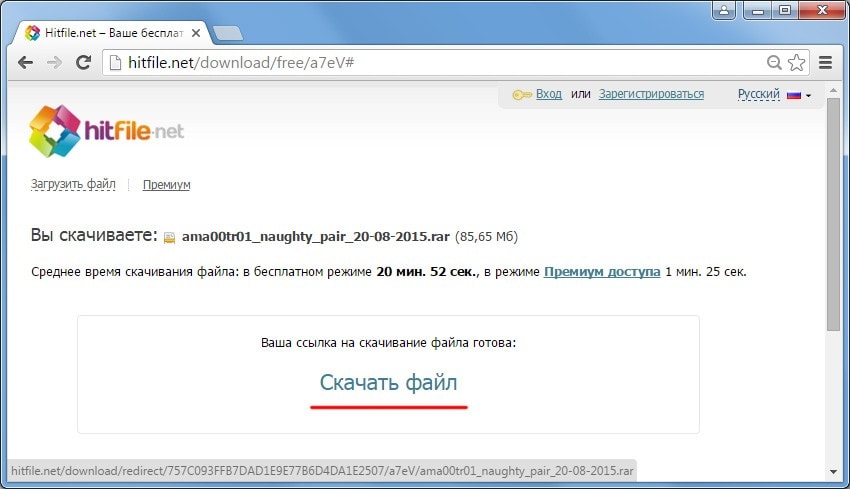Open the Премиум доступа link
Image resolution: width=850 pixels, height=489 pixels.
point(602,272)
